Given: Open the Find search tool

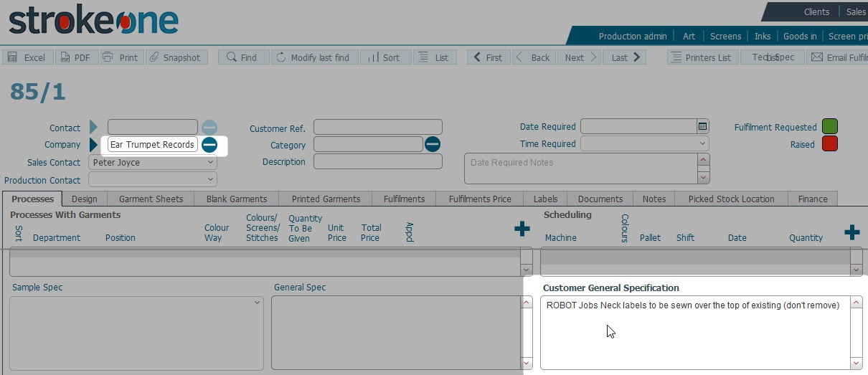Looking at the screenshot, I should pyautogui.click(x=242, y=57).
